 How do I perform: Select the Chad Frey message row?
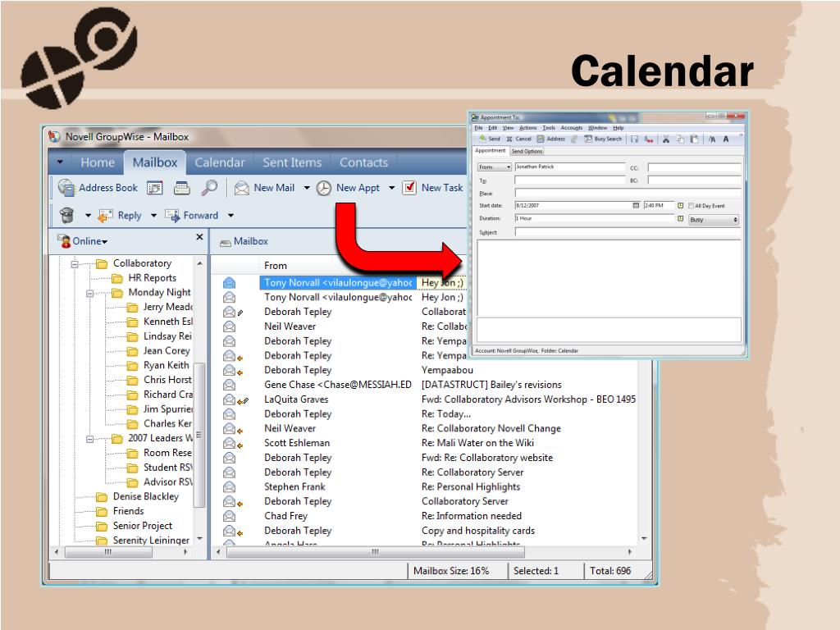[x=428, y=516]
